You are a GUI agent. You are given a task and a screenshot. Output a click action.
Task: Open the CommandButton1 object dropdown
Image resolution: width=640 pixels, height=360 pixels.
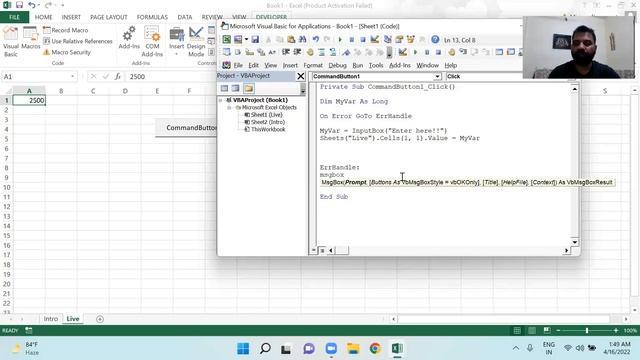click(x=437, y=76)
